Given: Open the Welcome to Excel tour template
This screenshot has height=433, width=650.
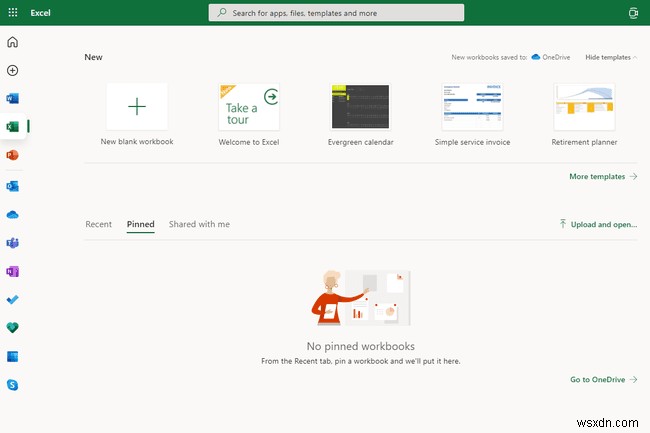Looking at the screenshot, I should pos(249,114).
